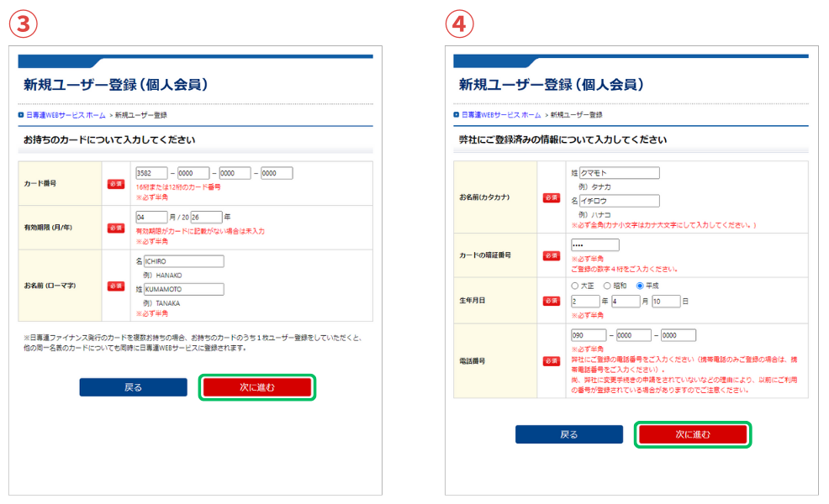Click the 必須 badge beside お名前 (ローマ字)
Viewport: 829px width, 504px height.
click(116, 286)
